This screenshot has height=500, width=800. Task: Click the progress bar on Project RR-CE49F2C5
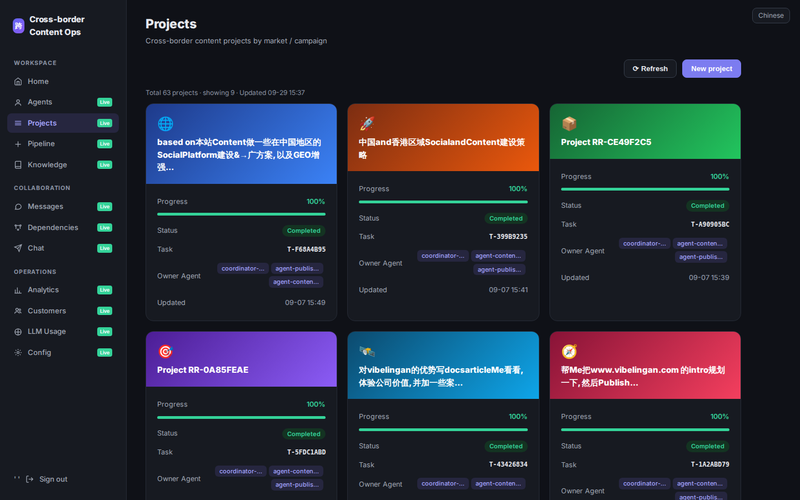[645, 189]
